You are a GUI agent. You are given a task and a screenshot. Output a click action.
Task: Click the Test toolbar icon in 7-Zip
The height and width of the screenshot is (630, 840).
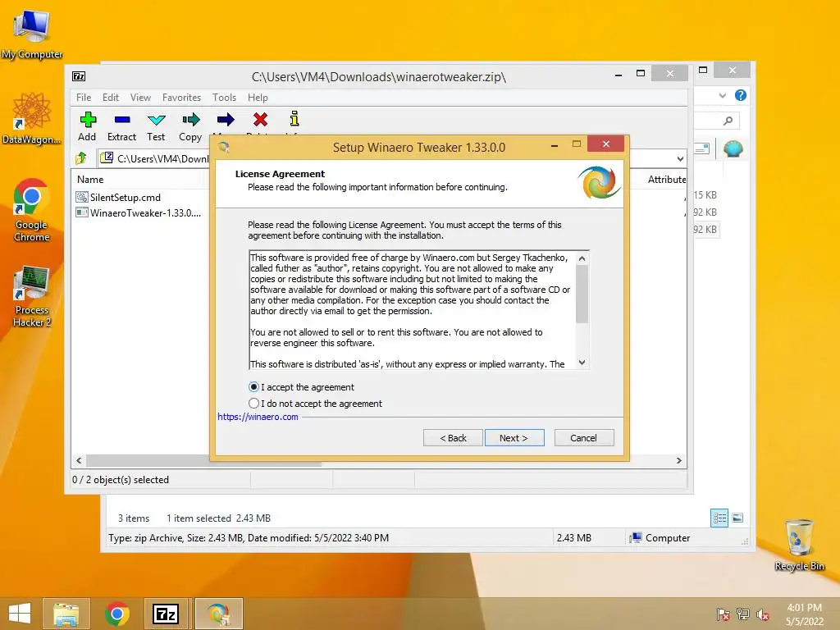click(x=157, y=120)
